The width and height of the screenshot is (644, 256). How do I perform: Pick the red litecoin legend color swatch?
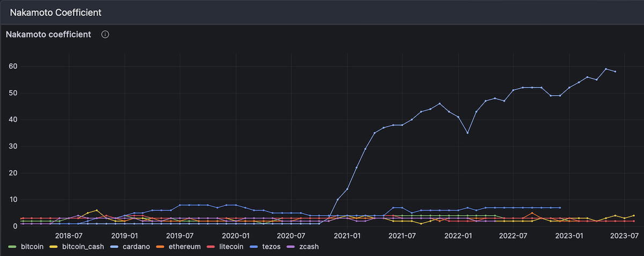(210, 246)
